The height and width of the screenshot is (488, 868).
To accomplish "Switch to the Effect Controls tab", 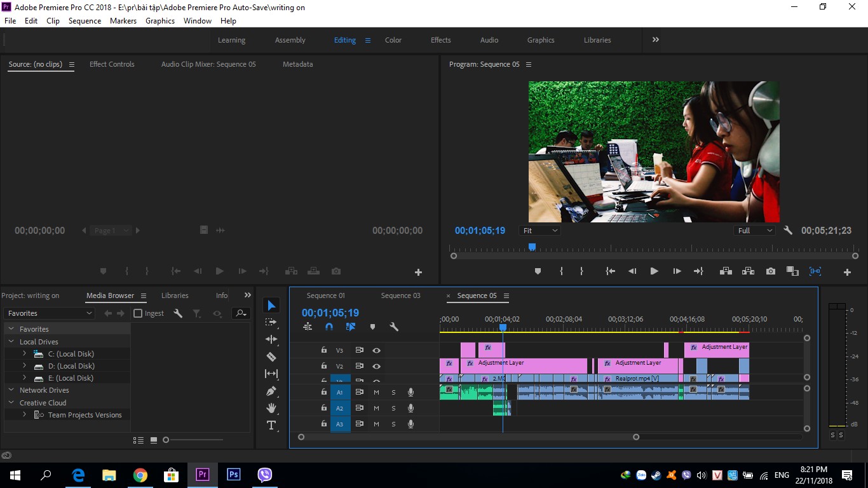I will pyautogui.click(x=112, y=64).
